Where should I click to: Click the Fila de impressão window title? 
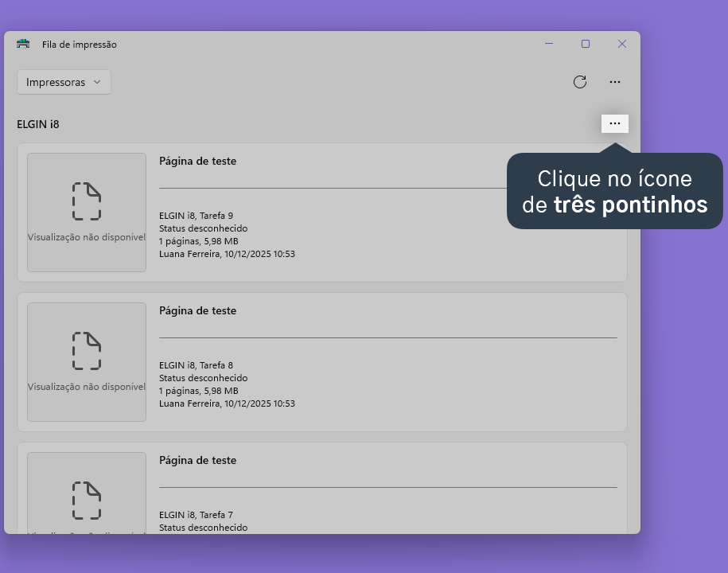click(x=80, y=45)
